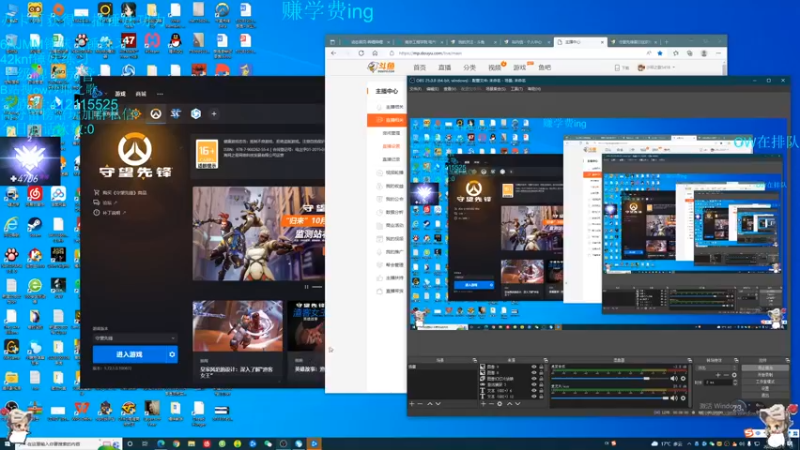The width and height of the screenshot is (800, 450).
Task: Click refresh icon in Edge browser toolbar
Action: 361,53
